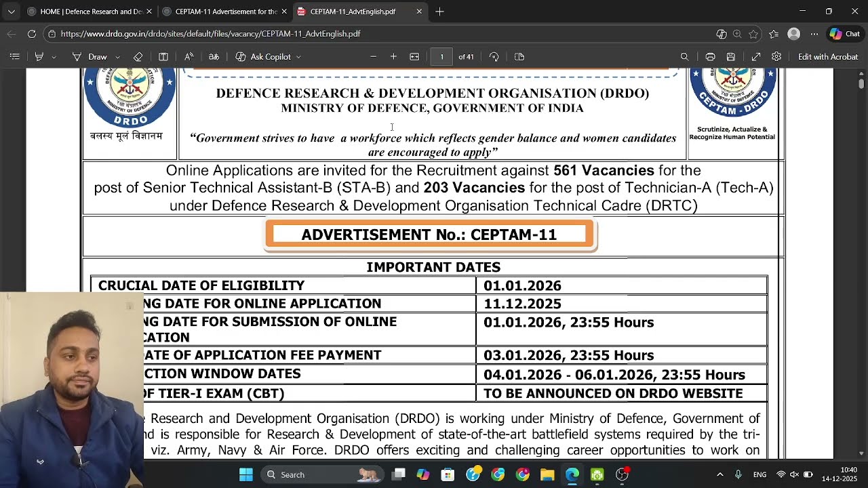Viewport: 868px width, 488px height.
Task: Expand the Draw tool options arrow
Action: 117,57
